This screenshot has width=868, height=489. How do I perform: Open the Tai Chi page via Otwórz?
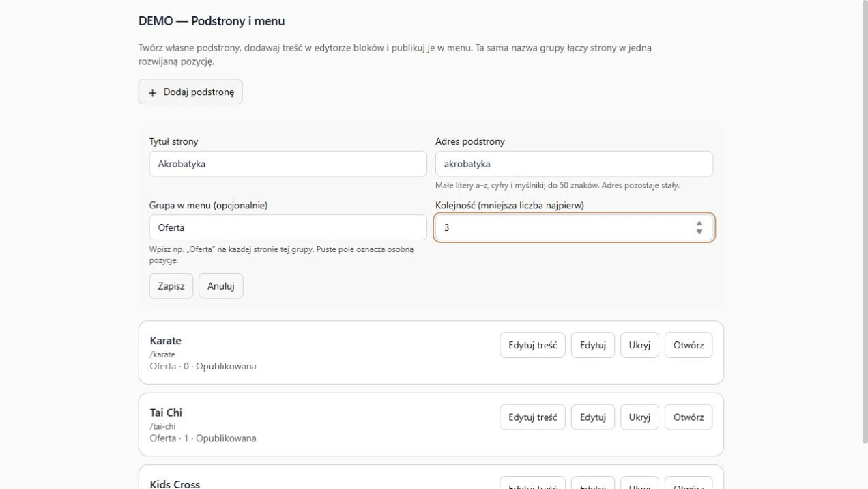pos(689,417)
